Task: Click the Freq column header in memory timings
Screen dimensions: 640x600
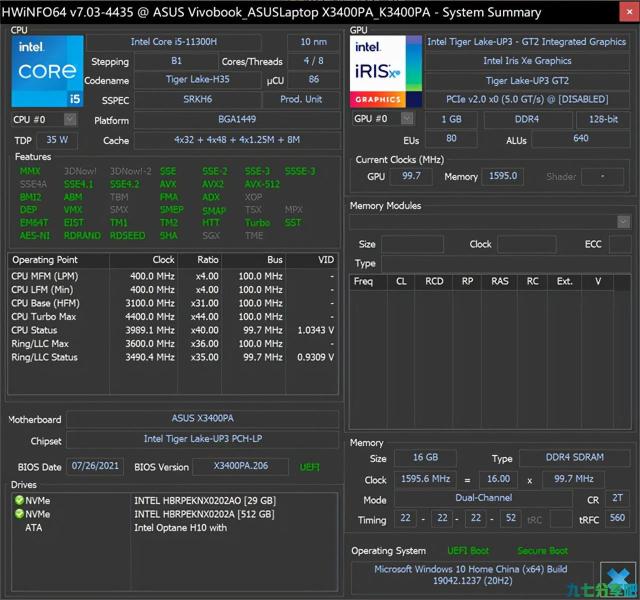Action: pyautogui.click(x=368, y=282)
